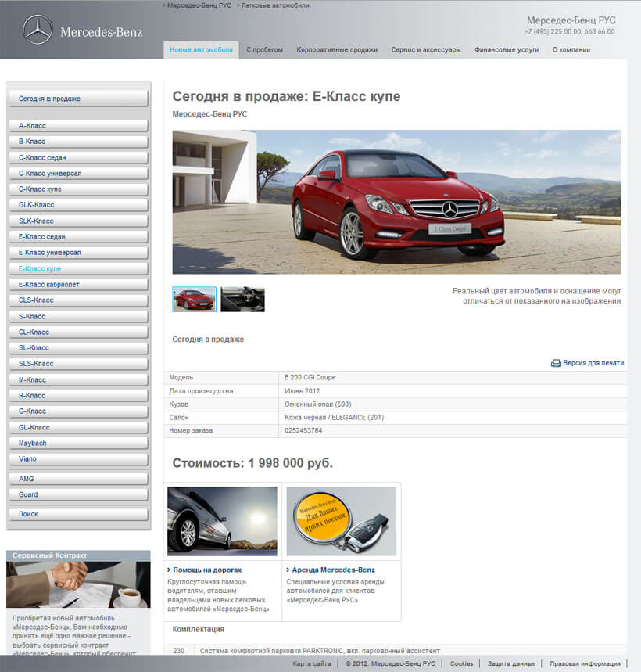The height and width of the screenshot is (672, 641).
Task: Click the order number 0252453764
Action: [303, 431]
